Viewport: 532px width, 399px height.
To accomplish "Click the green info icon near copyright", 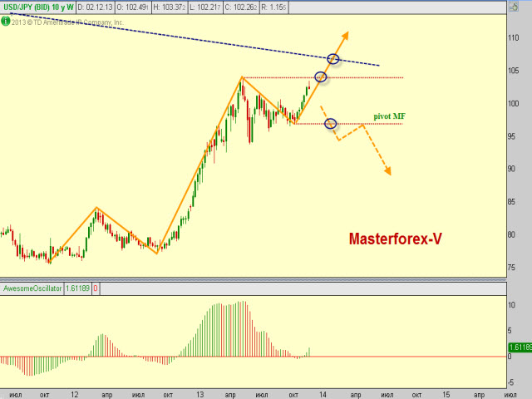I will click(6, 22).
